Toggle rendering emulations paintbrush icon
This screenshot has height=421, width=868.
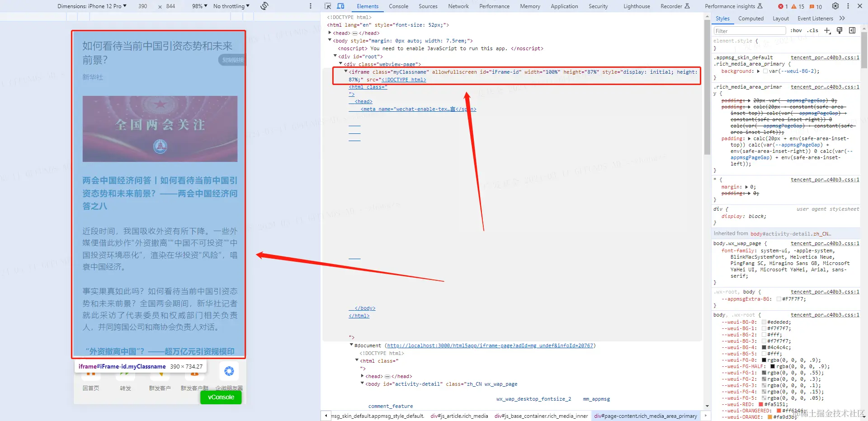(840, 30)
